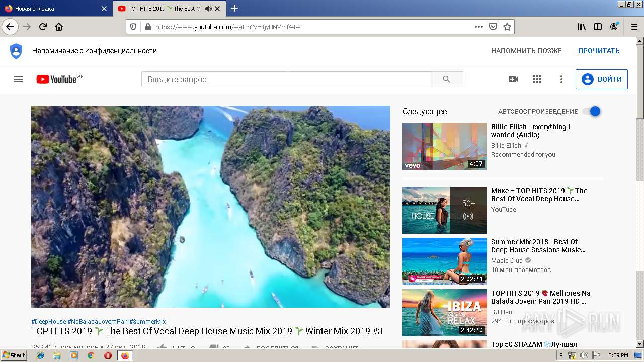Click the YouTube search magnifier button
The width and height of the screenshot is (644, 362).
pyautogui.click(x=447, y=79)
